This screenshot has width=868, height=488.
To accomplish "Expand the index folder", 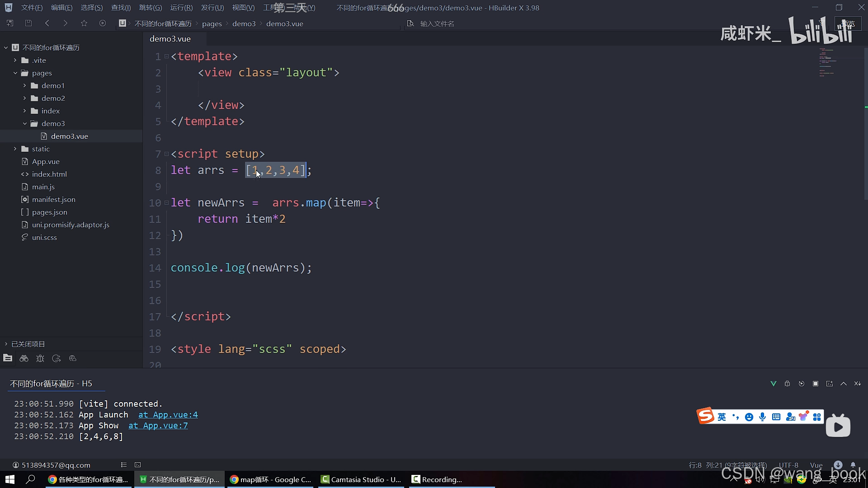I will [25, 111].
